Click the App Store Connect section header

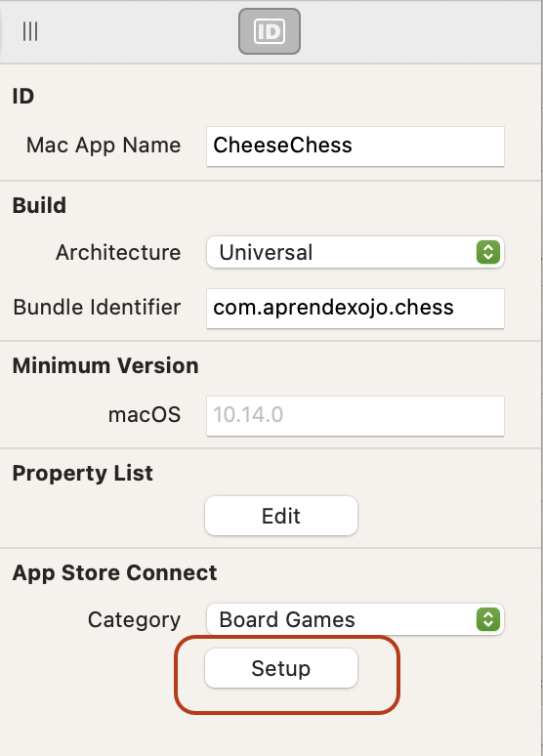pyautogui.click(x=114, y=572)
